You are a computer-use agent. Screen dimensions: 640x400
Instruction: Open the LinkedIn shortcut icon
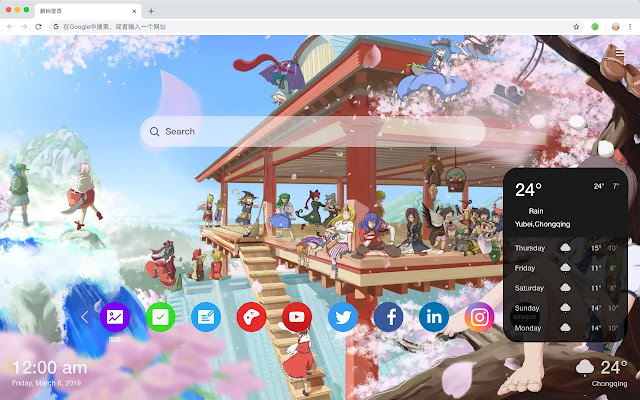click(x=434, y=317)
